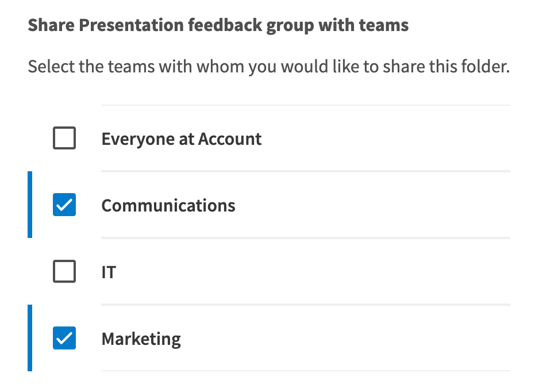
Task: Click blank space right of Communications label
Action: click(x=374, y=206)
